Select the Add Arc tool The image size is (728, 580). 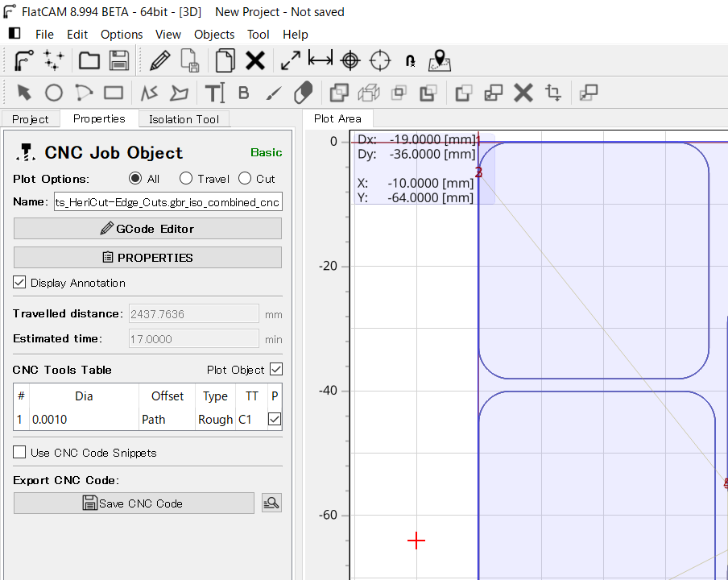click(x=84, y=93)
